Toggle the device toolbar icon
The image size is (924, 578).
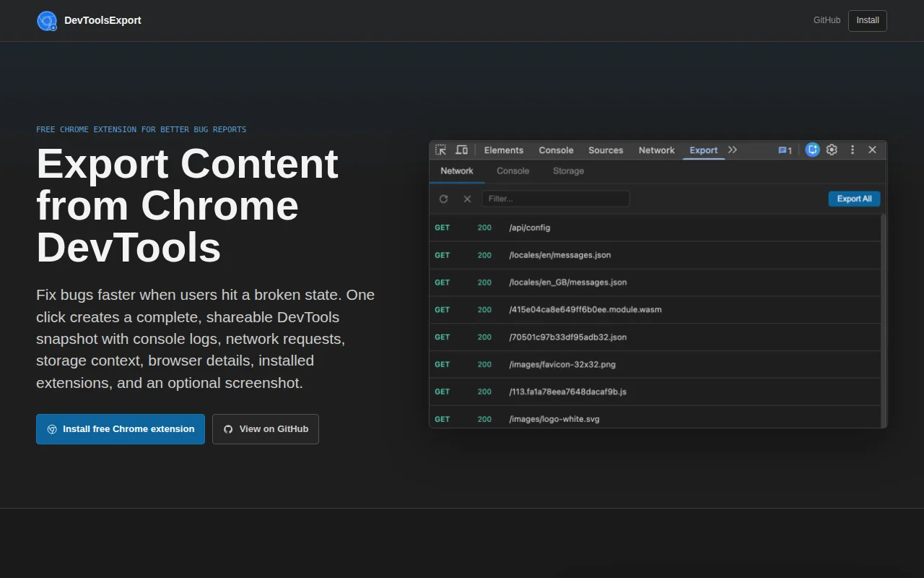(461, 150)
